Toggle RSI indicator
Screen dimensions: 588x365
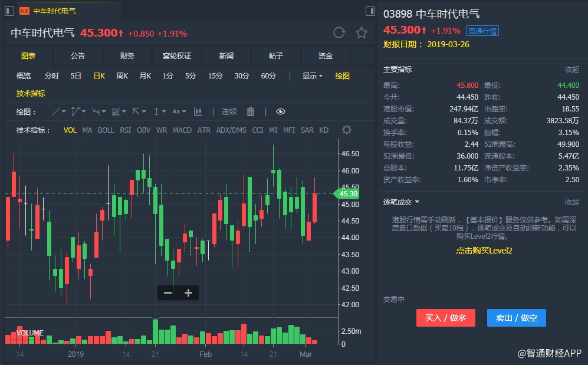coord(125,130)
